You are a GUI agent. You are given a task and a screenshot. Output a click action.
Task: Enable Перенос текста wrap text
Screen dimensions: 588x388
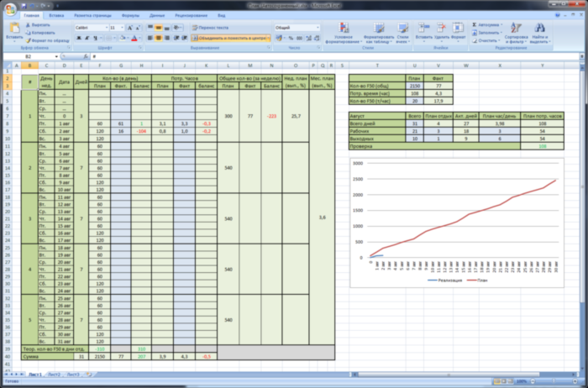(x=210, y=28)
